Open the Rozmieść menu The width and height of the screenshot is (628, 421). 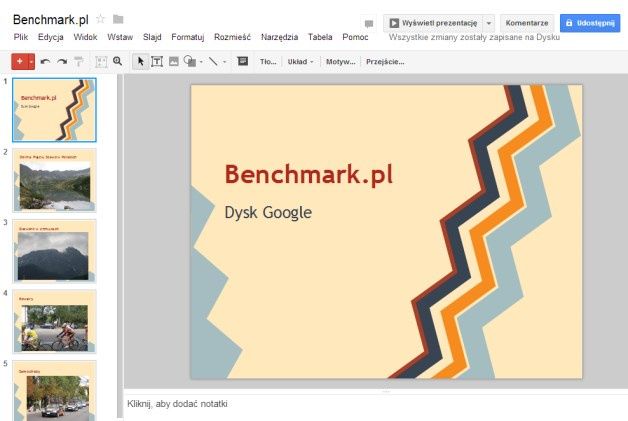(232, 37)
